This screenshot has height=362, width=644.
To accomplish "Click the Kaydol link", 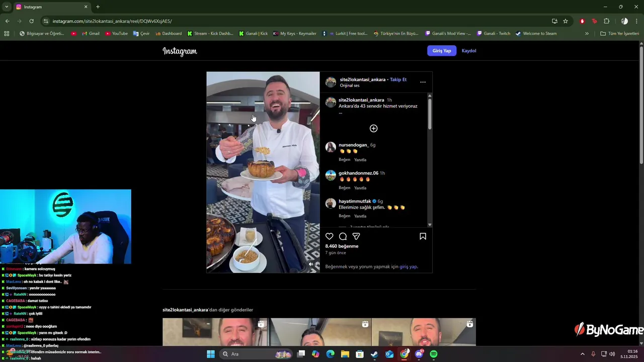I will [x=469, y=51].
